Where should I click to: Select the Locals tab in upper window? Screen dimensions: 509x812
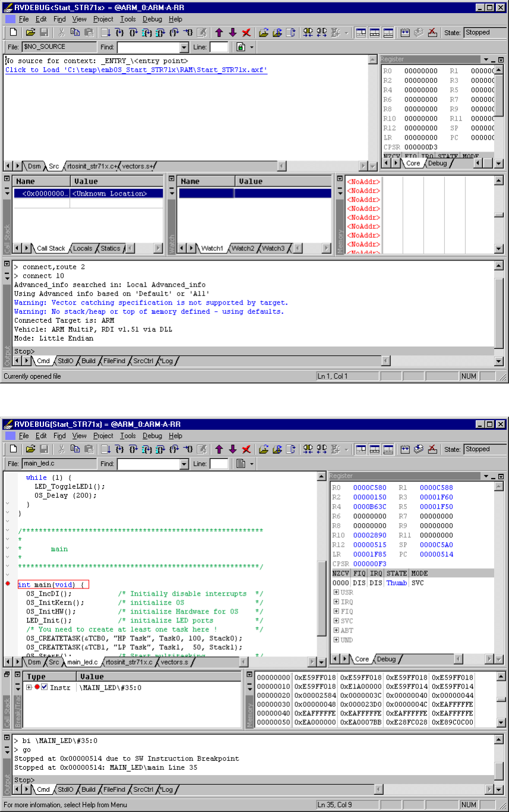83,248
